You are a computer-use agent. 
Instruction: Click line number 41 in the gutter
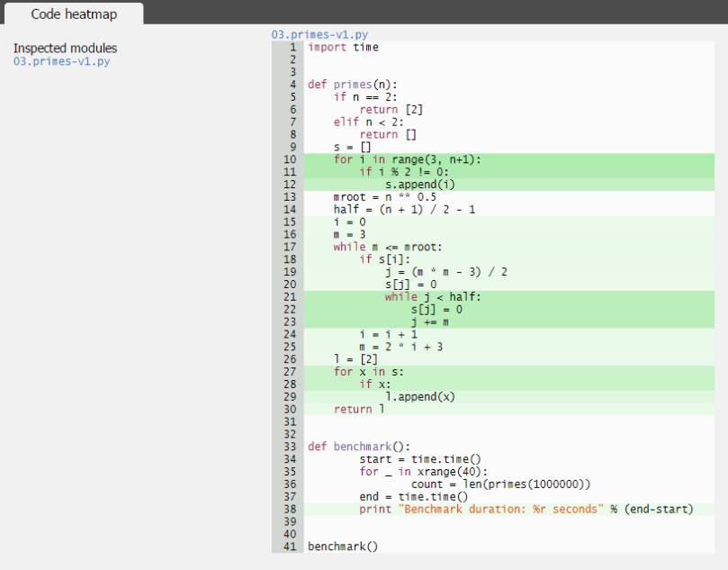(290, 547)
